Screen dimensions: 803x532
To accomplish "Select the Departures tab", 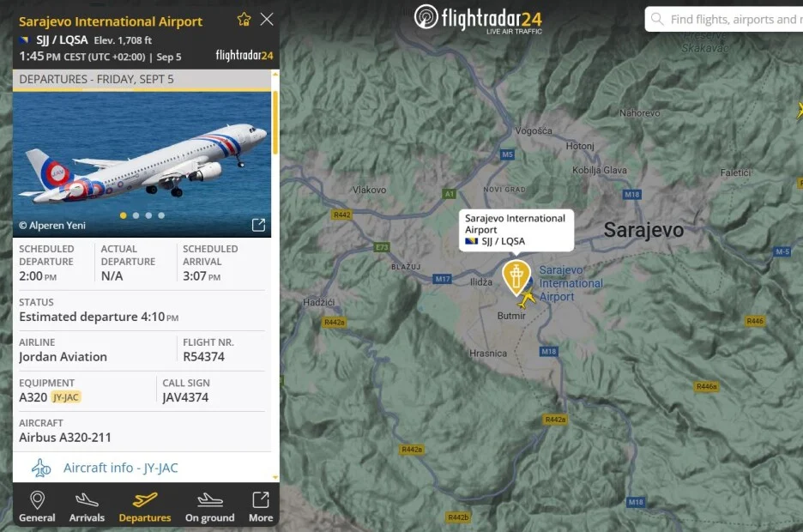I will 145,507.
